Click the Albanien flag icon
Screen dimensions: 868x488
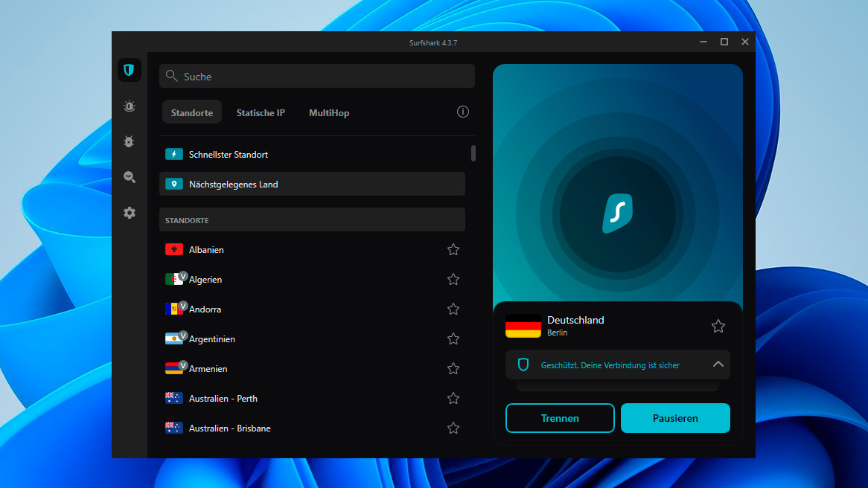point(173,249)
